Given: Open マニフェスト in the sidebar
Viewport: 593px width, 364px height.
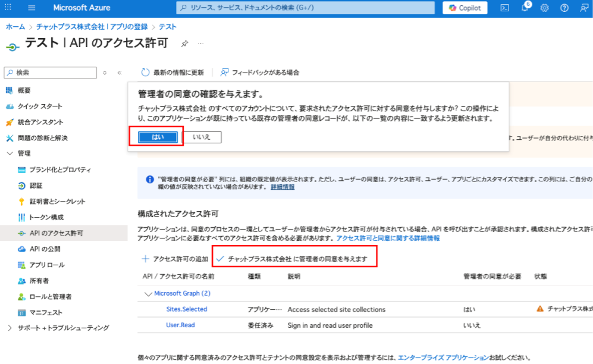Looking at the screenshot, I should [46, 313].
